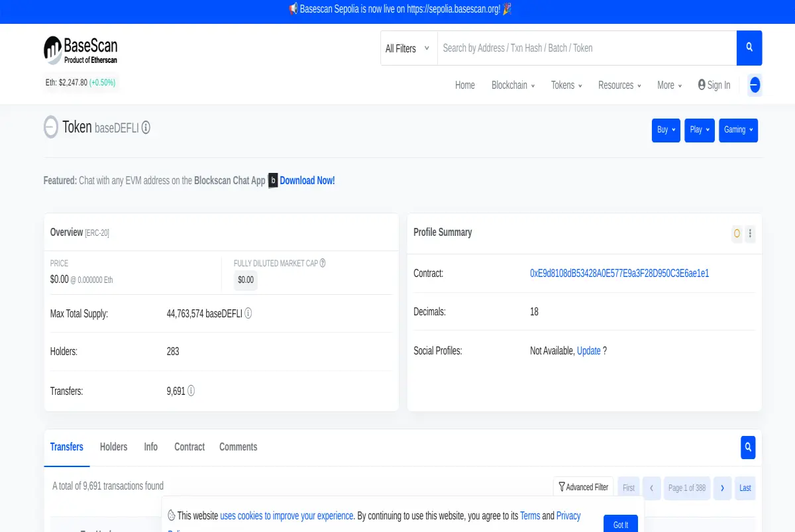Image resolution: width=795 pixels, height=532 pixels.
Task: Click the info icon next to Transfers count
Action: [x=191, y=391]
